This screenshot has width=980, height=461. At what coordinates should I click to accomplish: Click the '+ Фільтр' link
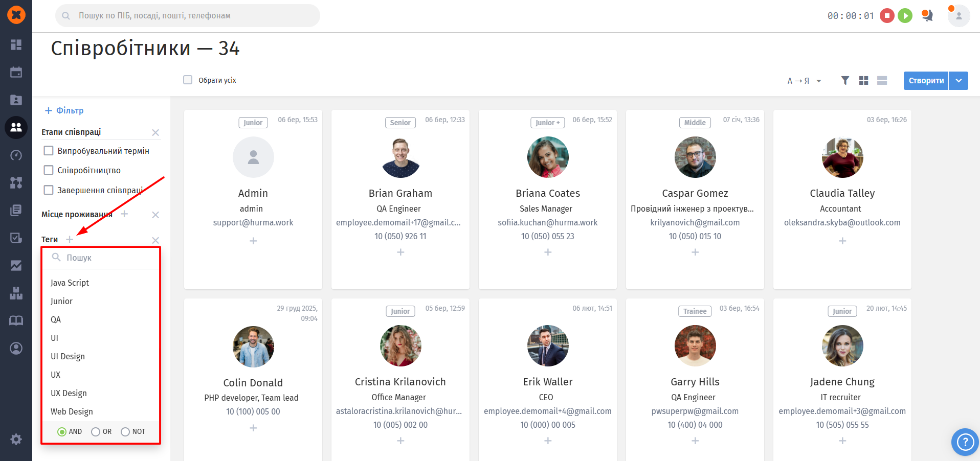[64, 110]
